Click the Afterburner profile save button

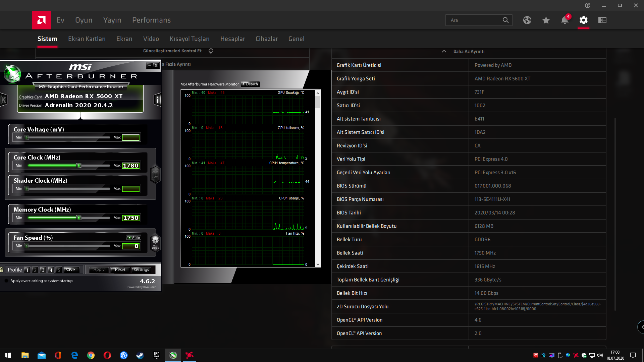click(72, 270)
